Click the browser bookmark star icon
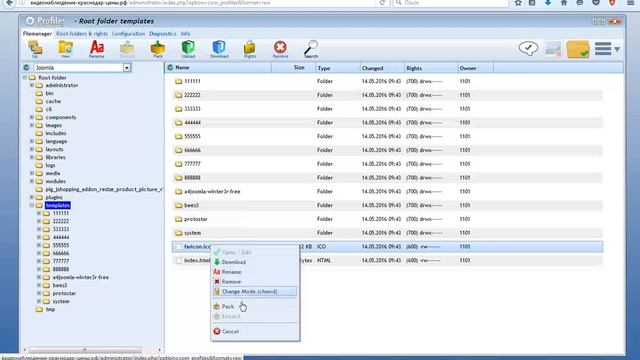640x360 pixels. tap(518, 3)
